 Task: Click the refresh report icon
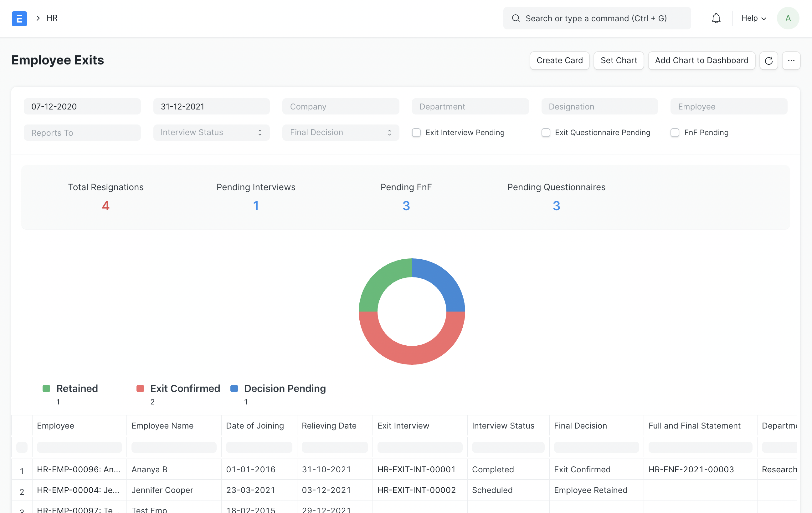768,61
